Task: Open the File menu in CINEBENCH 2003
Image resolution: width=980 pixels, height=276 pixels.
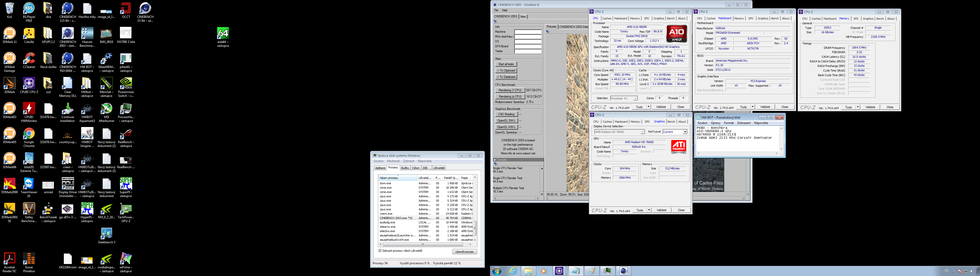Action: click(496, 10)
